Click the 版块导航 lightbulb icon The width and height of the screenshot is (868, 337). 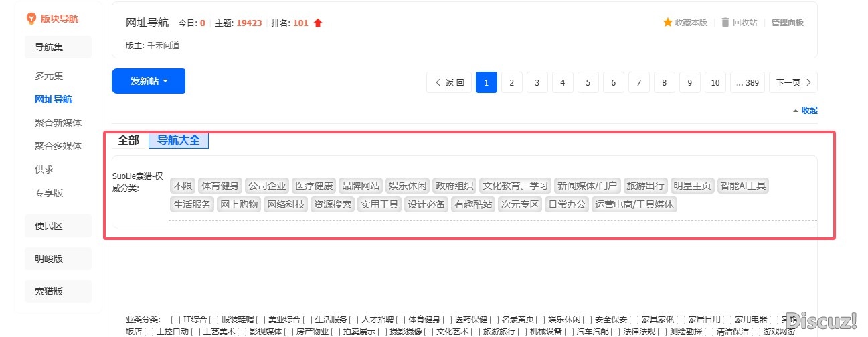click(31, 19)
